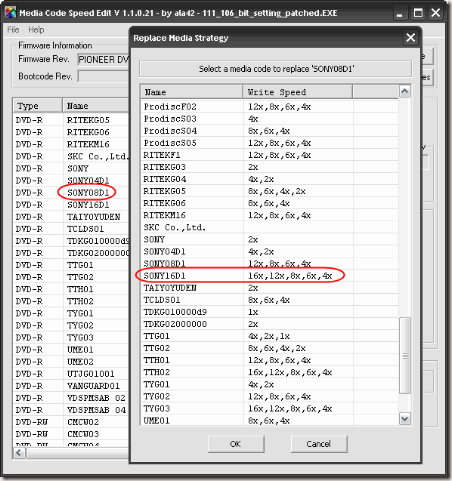Screen dimensions: 452x481
Task: Open the Help menu
Action: point(36,30)
